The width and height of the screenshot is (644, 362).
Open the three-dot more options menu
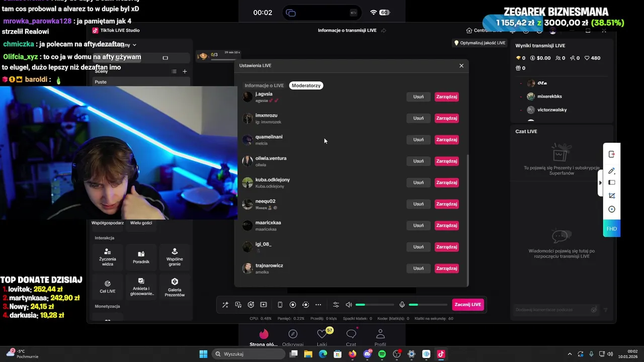318,305
